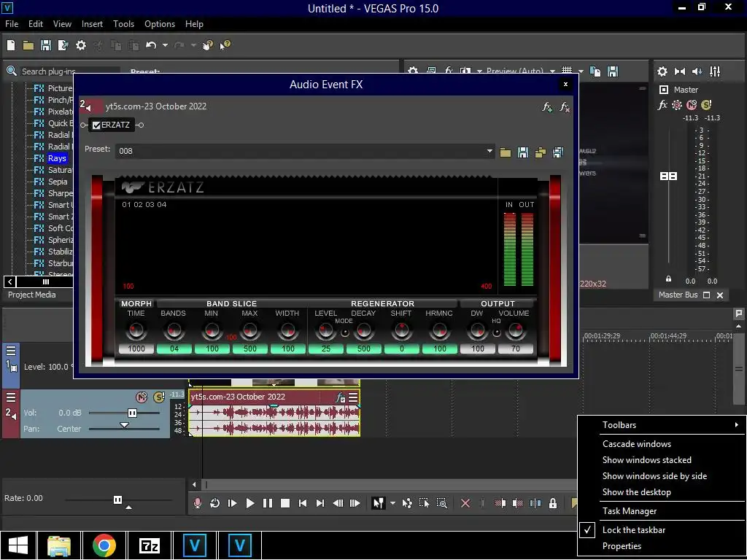Create a new empty project
Screen dimensions: 747x560
(x=11, y=45)
